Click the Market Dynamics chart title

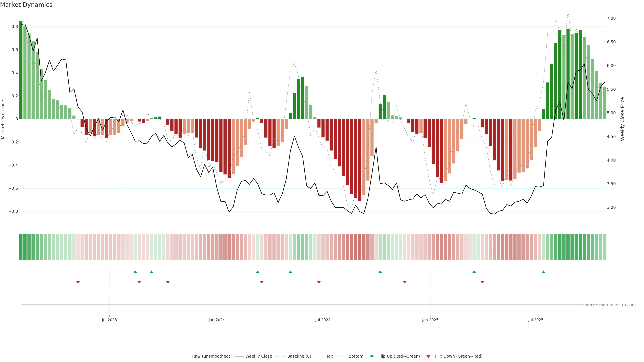pyautogui.click(x=26, y=5)
